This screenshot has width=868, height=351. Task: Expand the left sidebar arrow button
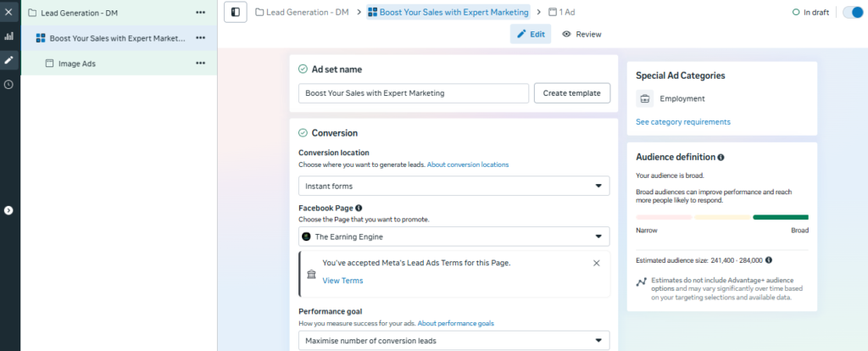[9, 210]
